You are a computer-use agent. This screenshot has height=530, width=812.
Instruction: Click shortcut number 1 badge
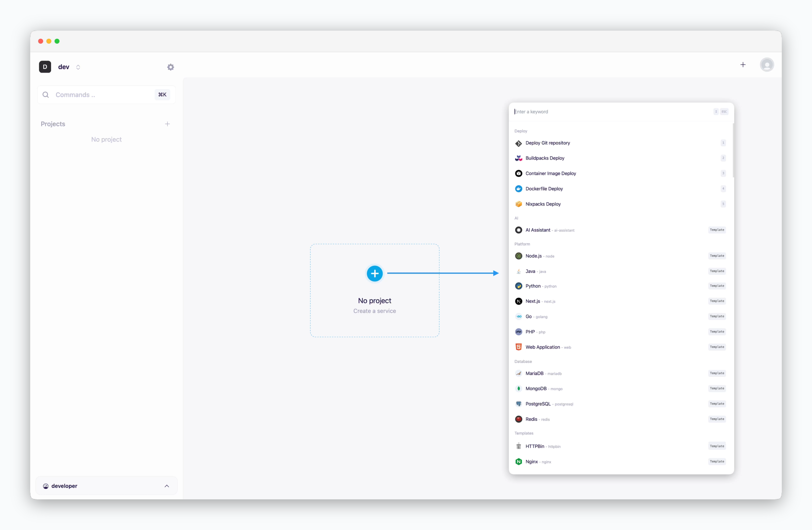click(723, 143)
